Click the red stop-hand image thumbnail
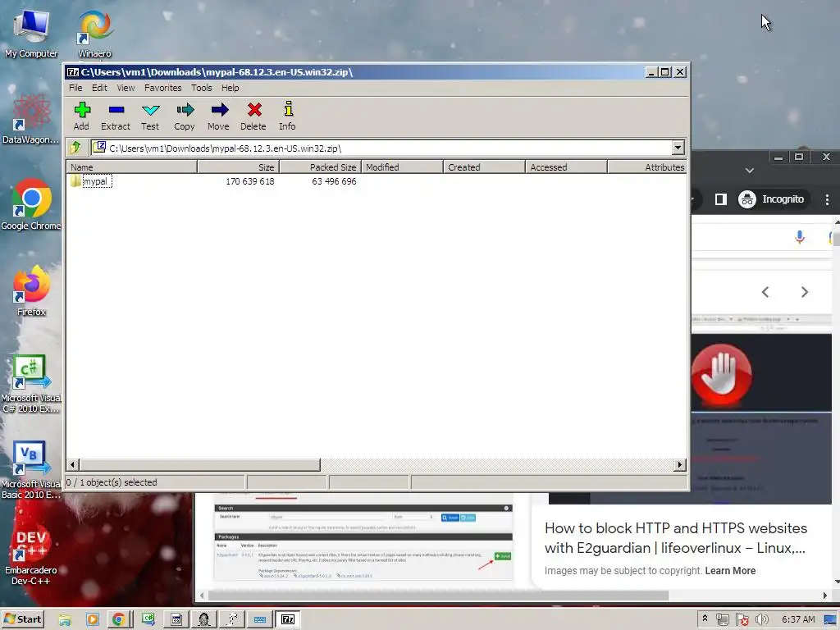Screen dimensions: 840x630 click(x=721, y=377)
